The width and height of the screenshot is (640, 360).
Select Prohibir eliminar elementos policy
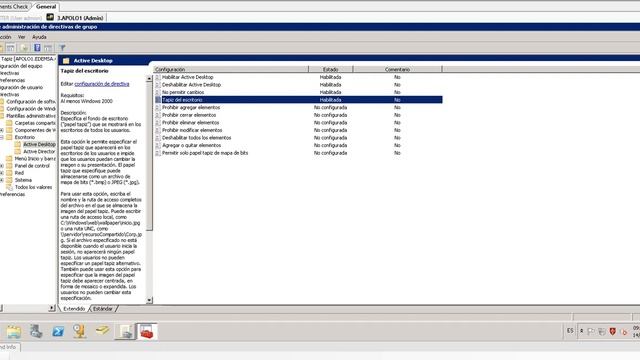tap(298, 122)
